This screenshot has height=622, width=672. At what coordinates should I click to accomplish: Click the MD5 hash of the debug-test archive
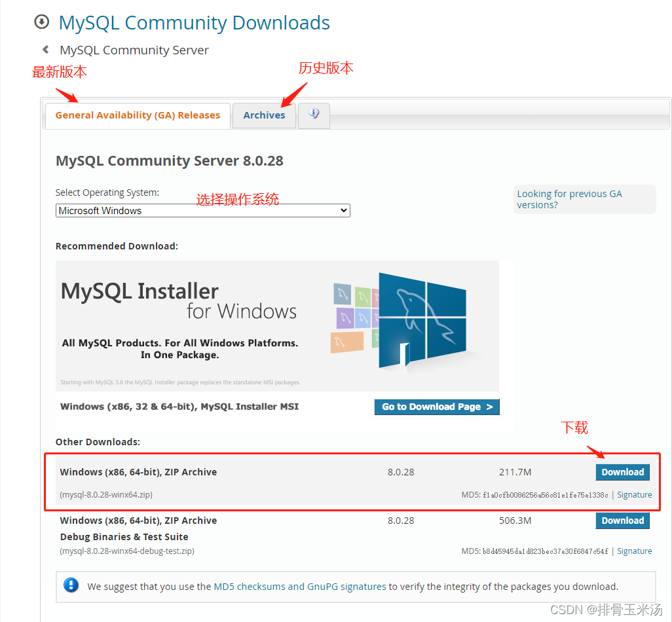pyautogui.click(x=545, y=552)
